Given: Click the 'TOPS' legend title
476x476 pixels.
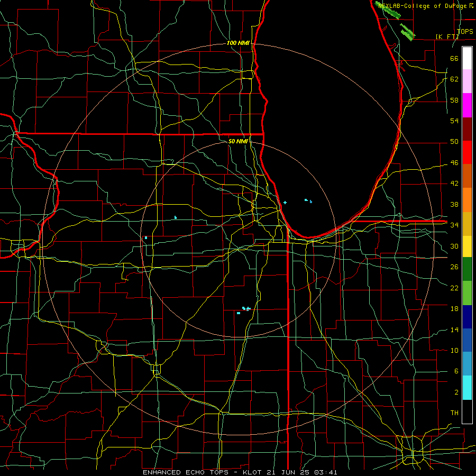Looking at the screenshot, I should click(465, 31).
